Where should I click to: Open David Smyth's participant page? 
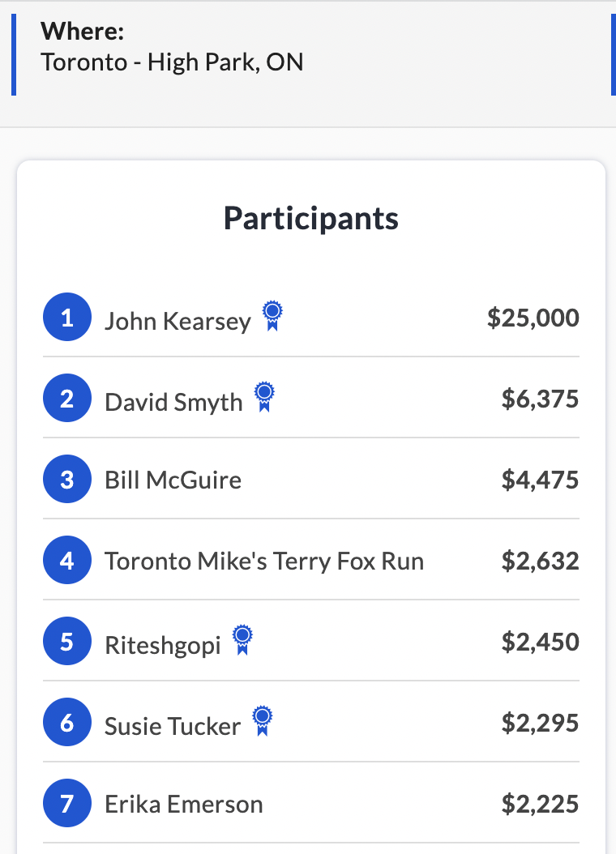[x=173, y=402]
